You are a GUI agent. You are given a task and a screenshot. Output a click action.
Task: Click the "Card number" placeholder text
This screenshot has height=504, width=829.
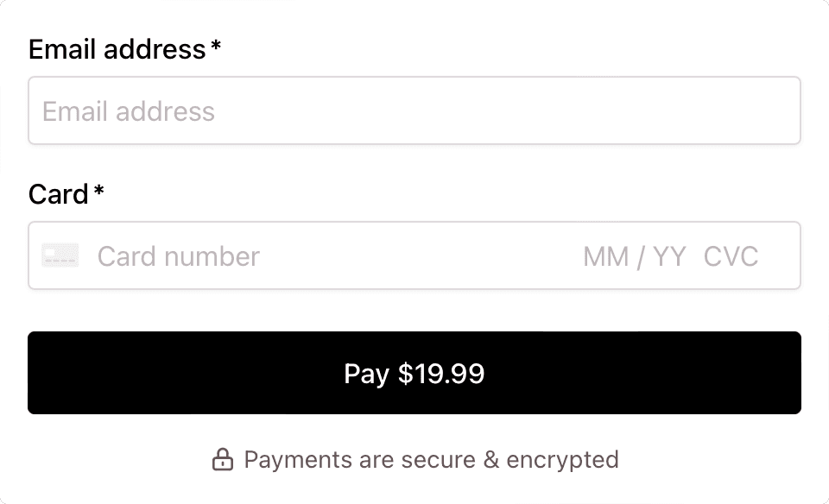[178, 256]
